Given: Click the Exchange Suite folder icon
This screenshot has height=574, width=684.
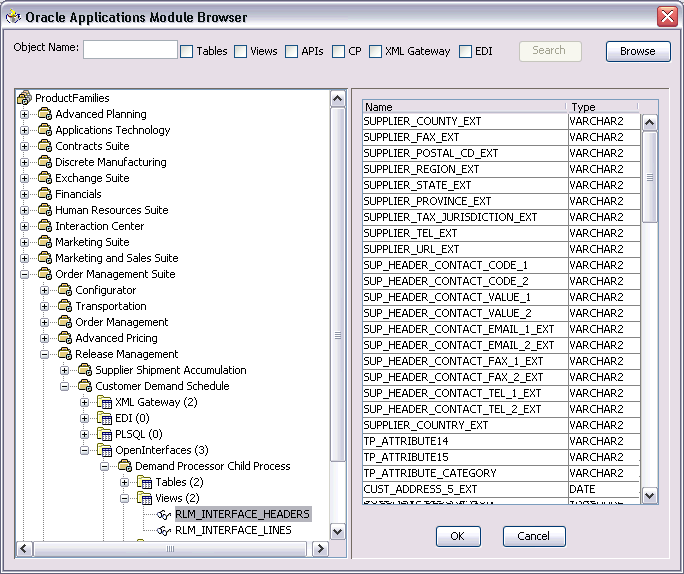Looking at the screenshot, I should coord(44,178).
